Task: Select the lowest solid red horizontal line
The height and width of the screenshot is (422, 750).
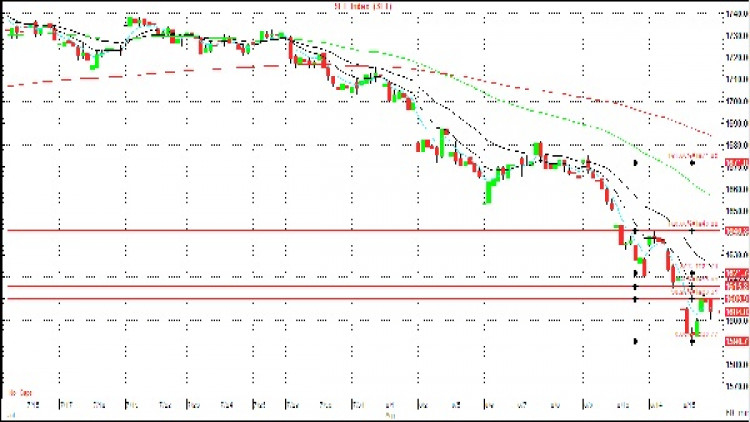Action: pyautogui.click(x=364, y=299)
